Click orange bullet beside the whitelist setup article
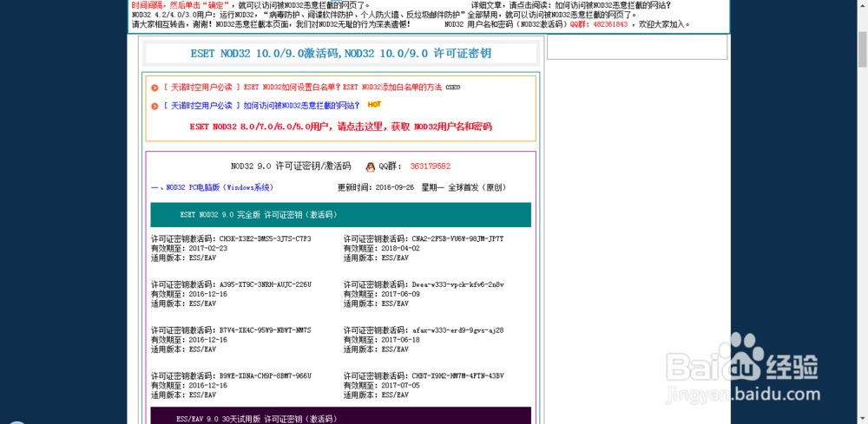The height and width of the screenshot is (424, 868). pos(155,88)
